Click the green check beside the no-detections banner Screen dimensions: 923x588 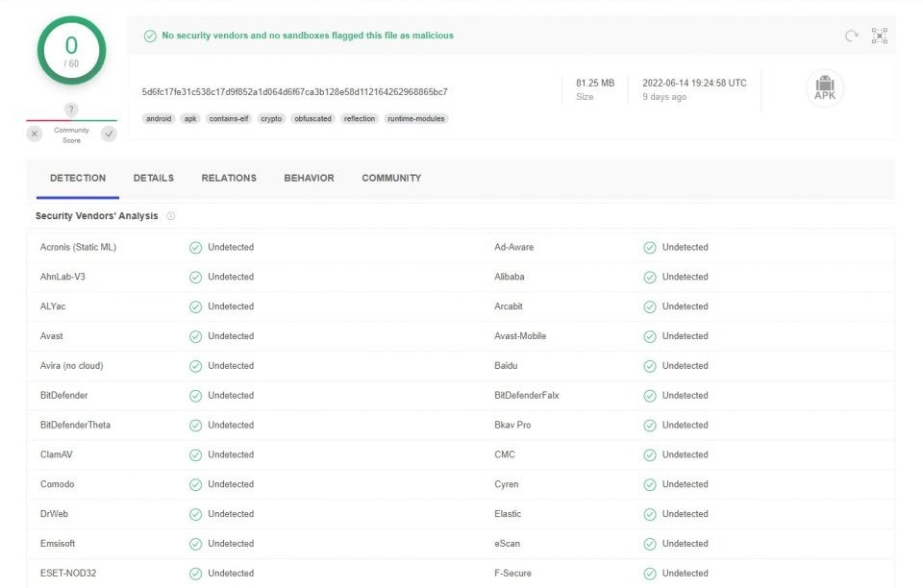tap(150, 36)
